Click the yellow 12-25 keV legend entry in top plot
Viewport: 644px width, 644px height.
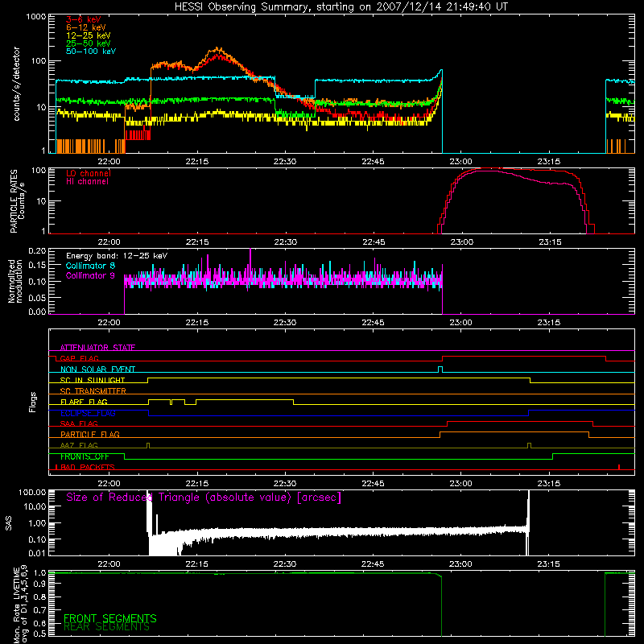89,35
